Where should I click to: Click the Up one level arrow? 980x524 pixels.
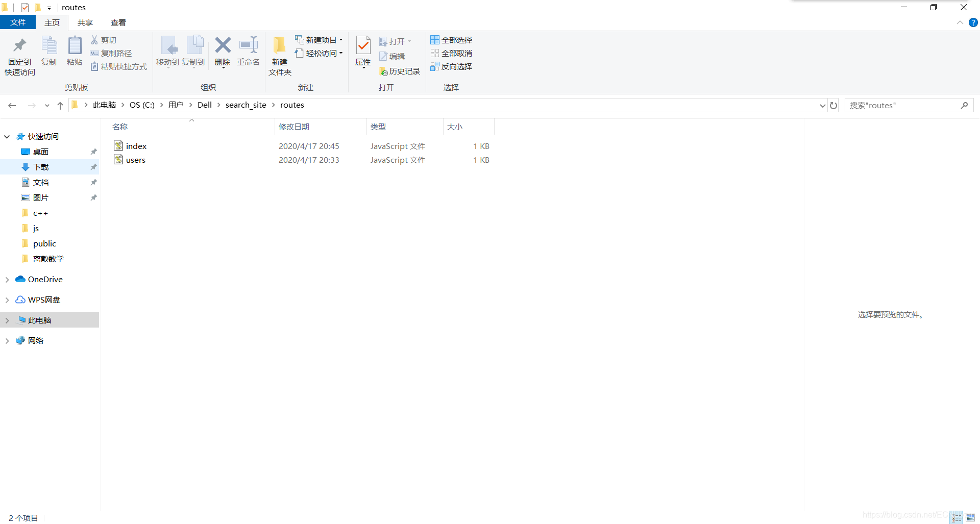point(60,105)
